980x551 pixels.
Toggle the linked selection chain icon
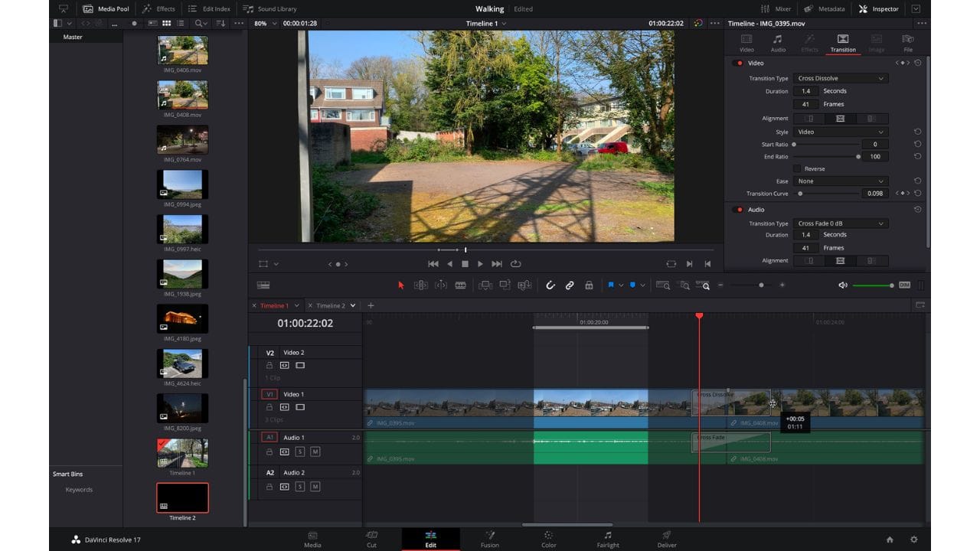coord(570,285)
